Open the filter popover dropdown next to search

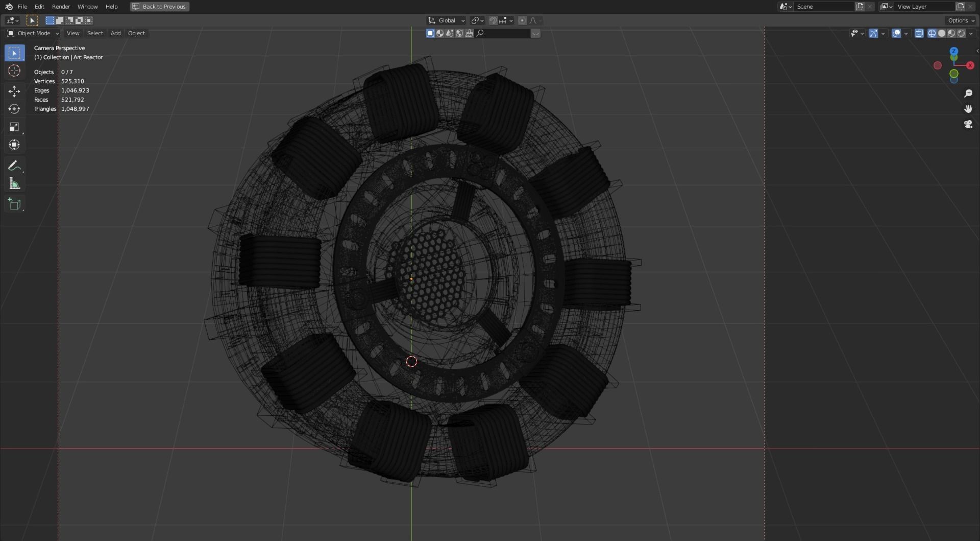[535, 33]
